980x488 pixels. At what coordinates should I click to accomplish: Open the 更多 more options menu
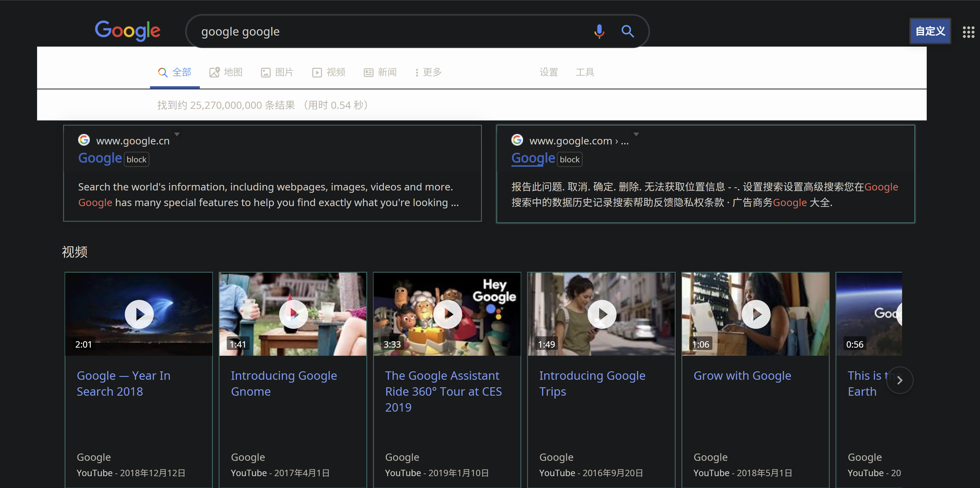pos(428,72)
